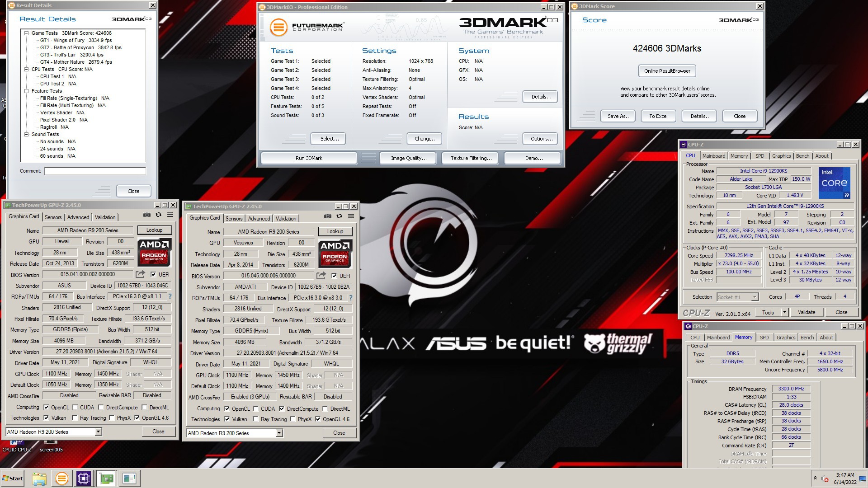This screenshot has width=868, height=488.
Task: Click bus interface help question mark in left GPU-Z
Action: 170,296
